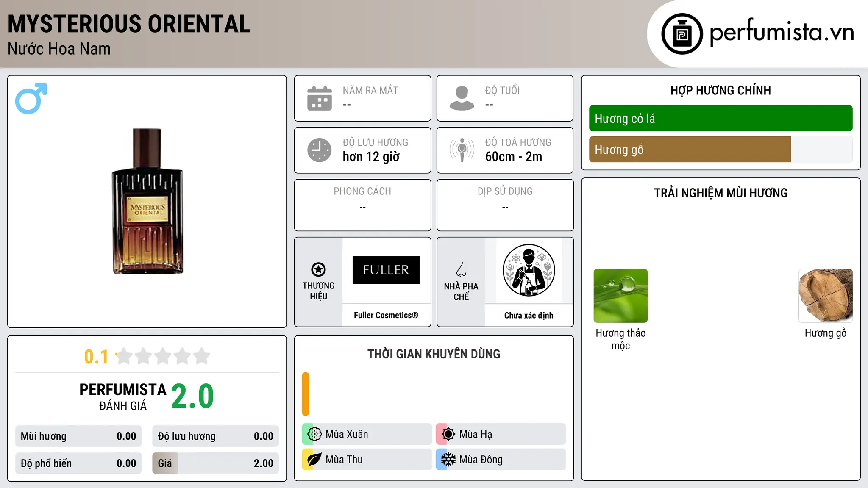
Task: Click the clock icon beside Độ lưu hương
Action: [320, 150]
